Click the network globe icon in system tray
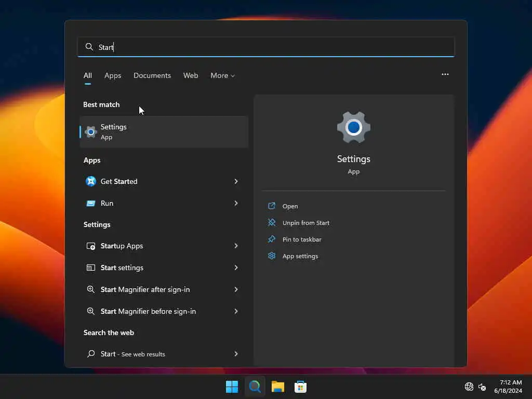The image size is (532, 399). point(469,387)
